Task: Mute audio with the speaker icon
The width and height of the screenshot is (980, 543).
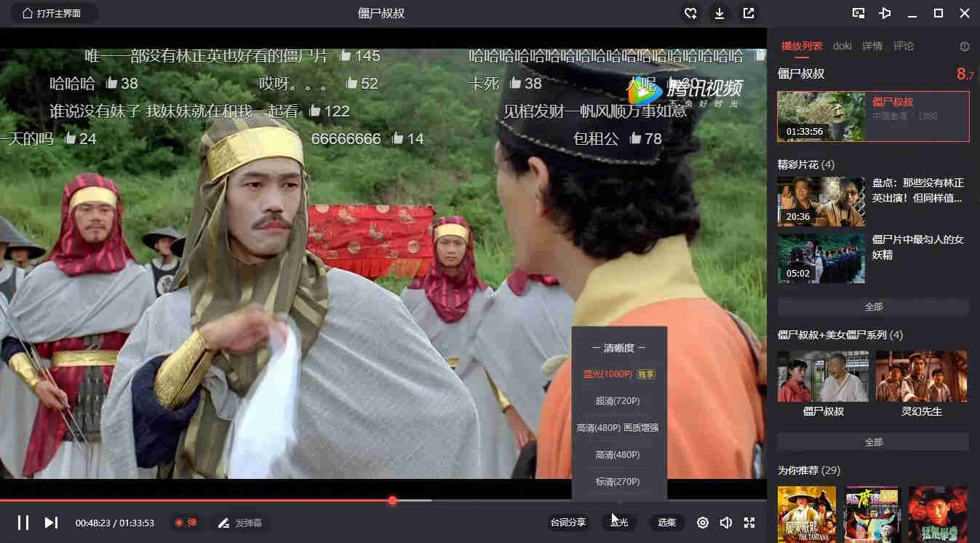Action: click(725, 523)
